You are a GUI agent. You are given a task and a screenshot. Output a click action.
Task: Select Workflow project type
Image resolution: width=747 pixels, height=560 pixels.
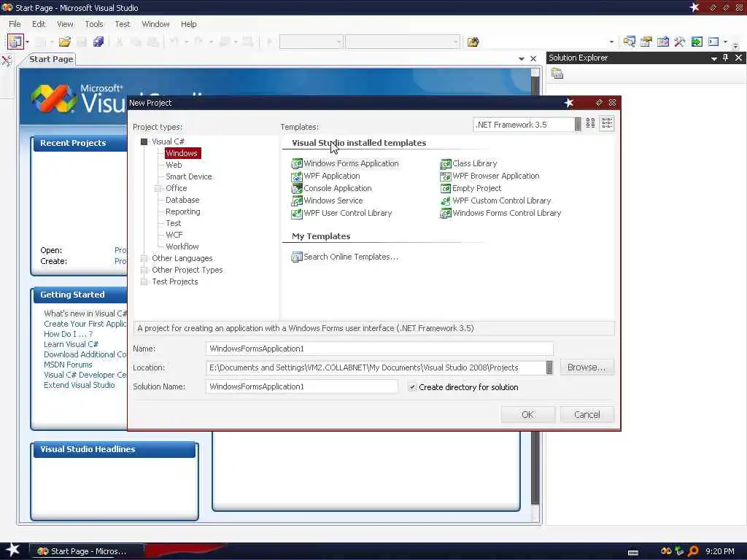tap(182, 246)
